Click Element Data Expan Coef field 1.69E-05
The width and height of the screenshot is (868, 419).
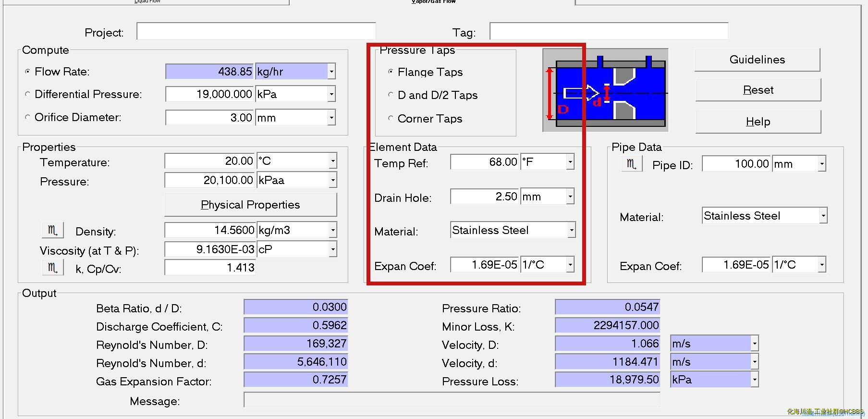(485, 265)
